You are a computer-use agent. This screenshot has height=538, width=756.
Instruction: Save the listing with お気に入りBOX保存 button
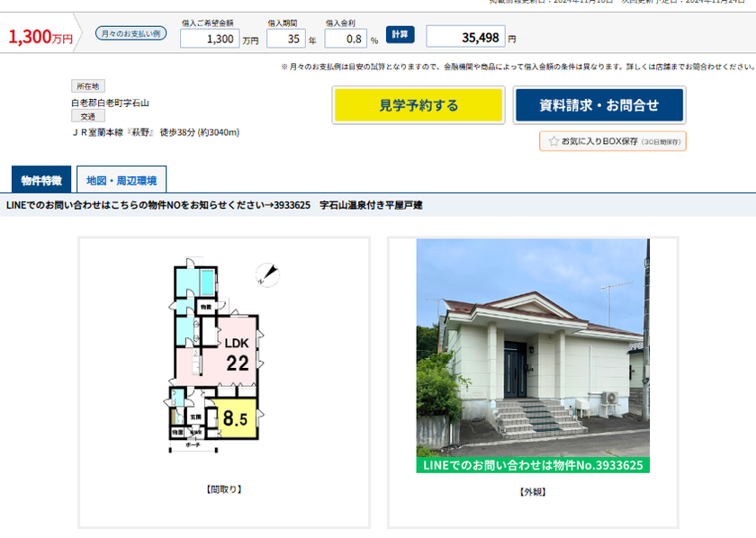[x=613, y=141]
